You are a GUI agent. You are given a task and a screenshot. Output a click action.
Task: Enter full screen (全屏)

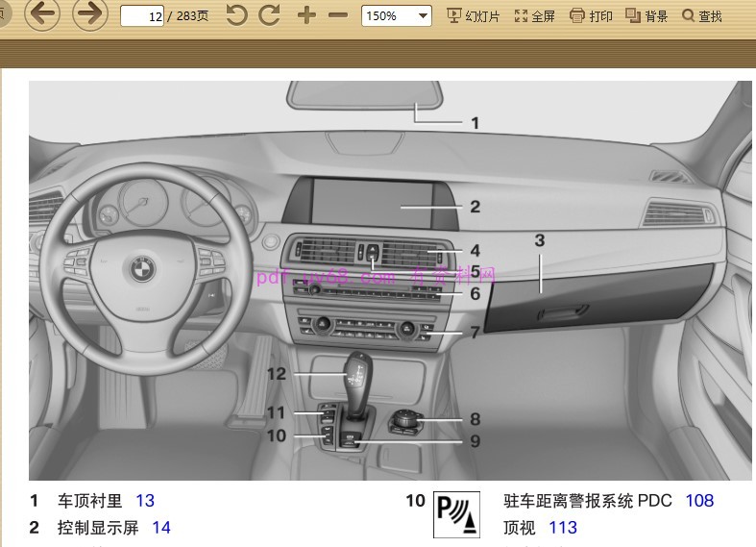click(x=535, y=16)
